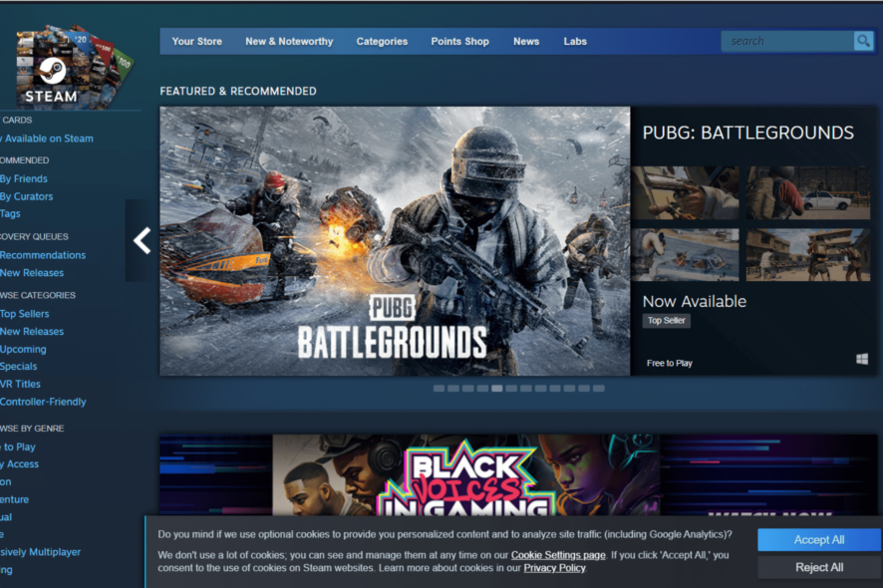
Task: Click the Windows platform icon on PUBG capsule
Action: coord(862,360)
